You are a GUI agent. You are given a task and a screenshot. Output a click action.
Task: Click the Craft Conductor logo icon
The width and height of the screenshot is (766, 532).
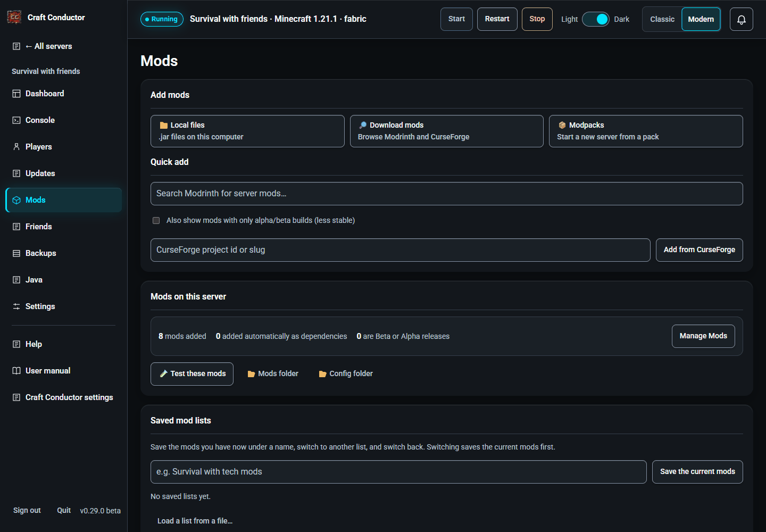pyautogui.click(x=14, y=17)
